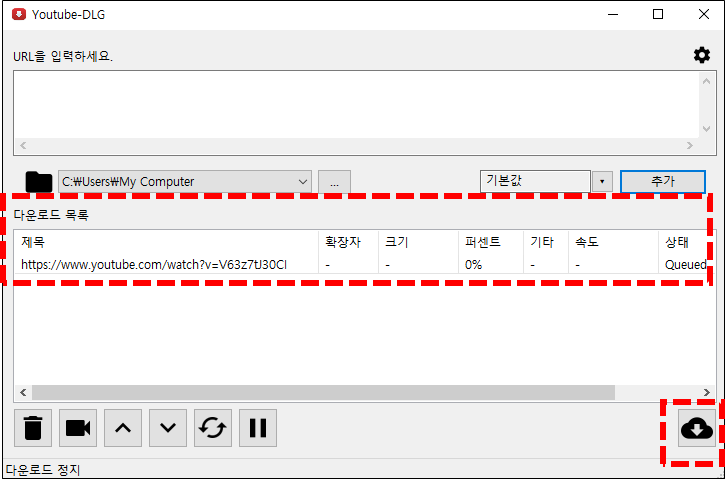Click the pause button
The height and width of the screenshot is (479, 725).
pos(258,428)
